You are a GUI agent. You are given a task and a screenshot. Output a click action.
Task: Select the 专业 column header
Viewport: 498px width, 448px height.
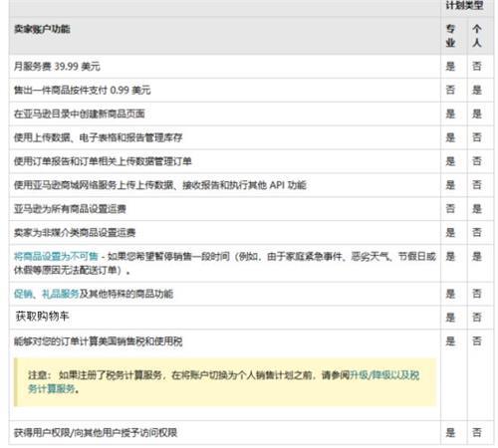click(450, 36)
